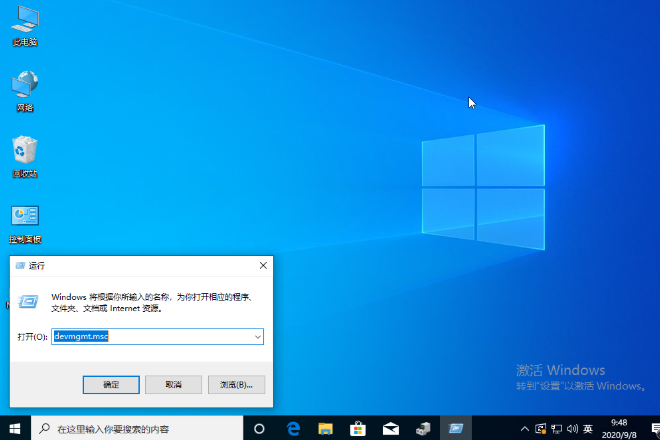The image size is (660, 440).
Task: Open the 此电脑 desktop icon
Action: [25, 26]
